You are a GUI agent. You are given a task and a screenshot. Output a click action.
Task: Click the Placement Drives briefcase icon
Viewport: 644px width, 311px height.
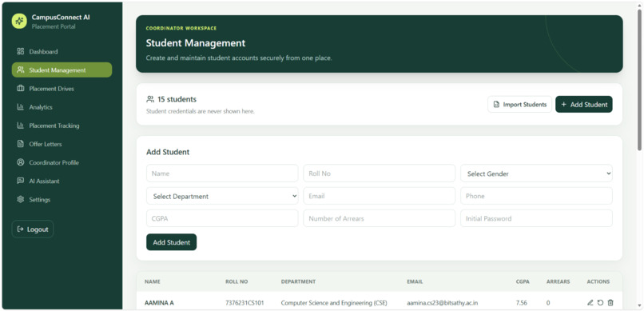(x=21, y=88)
